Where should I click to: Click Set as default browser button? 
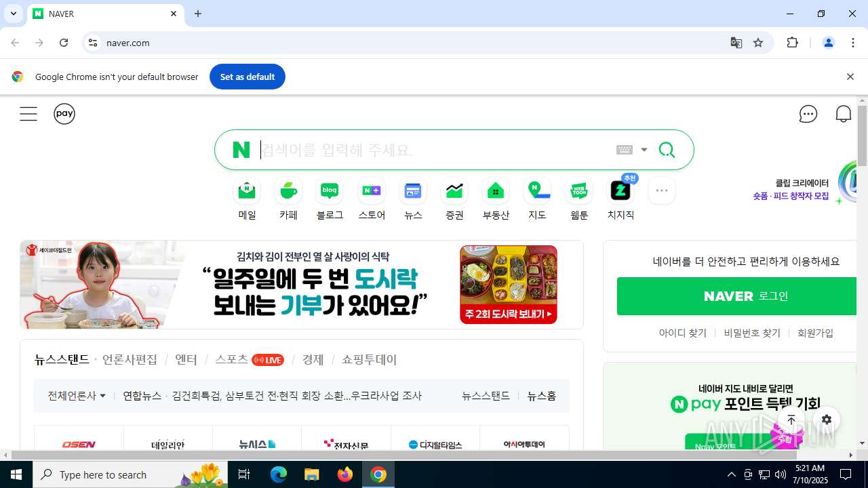pyautogui.click(x=248, y=77)
